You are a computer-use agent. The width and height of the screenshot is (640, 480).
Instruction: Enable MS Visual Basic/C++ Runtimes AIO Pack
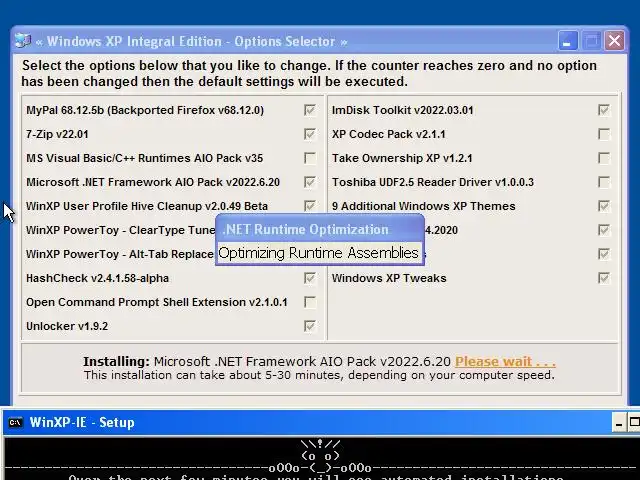(x=310, y=158)
